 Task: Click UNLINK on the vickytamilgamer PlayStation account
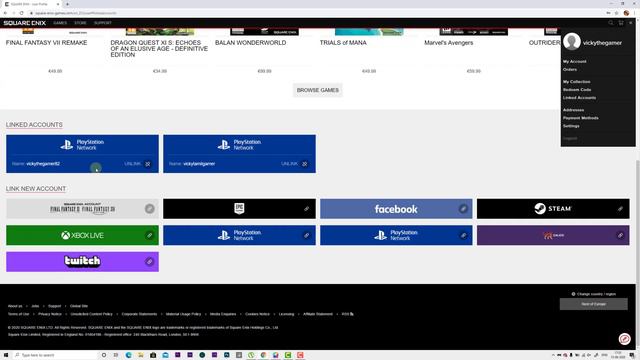coord(289,164)
